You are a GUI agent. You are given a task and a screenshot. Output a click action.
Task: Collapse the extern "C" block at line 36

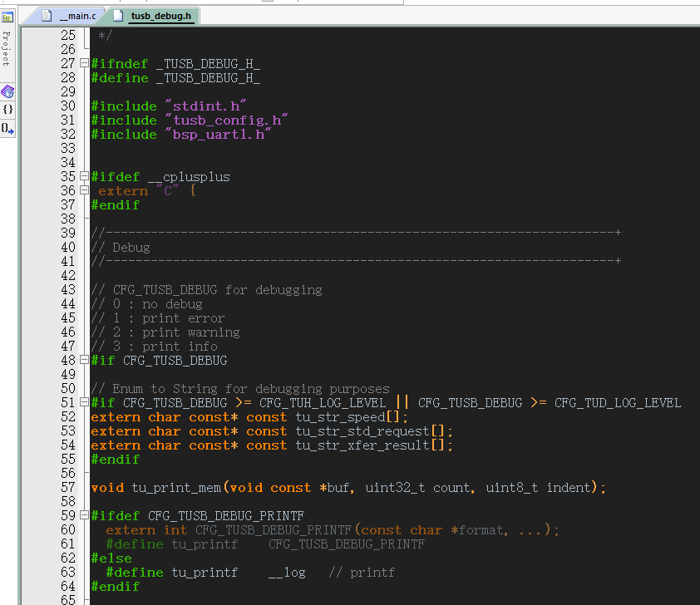pos(84,190)
